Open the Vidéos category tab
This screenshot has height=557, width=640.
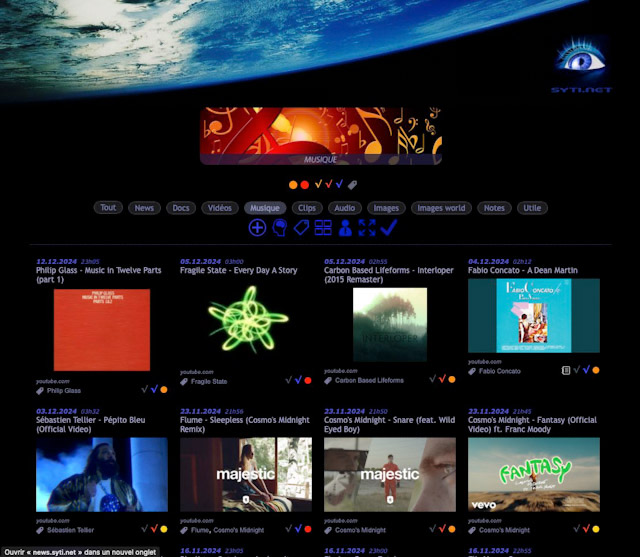(220, 208)
